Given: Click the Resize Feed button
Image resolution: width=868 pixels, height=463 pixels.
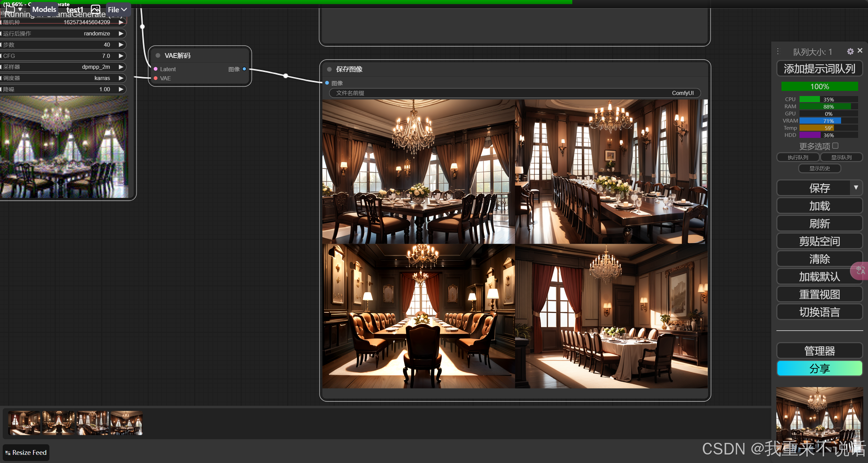Looking at the screenshot, I should [x=26, y=452].
